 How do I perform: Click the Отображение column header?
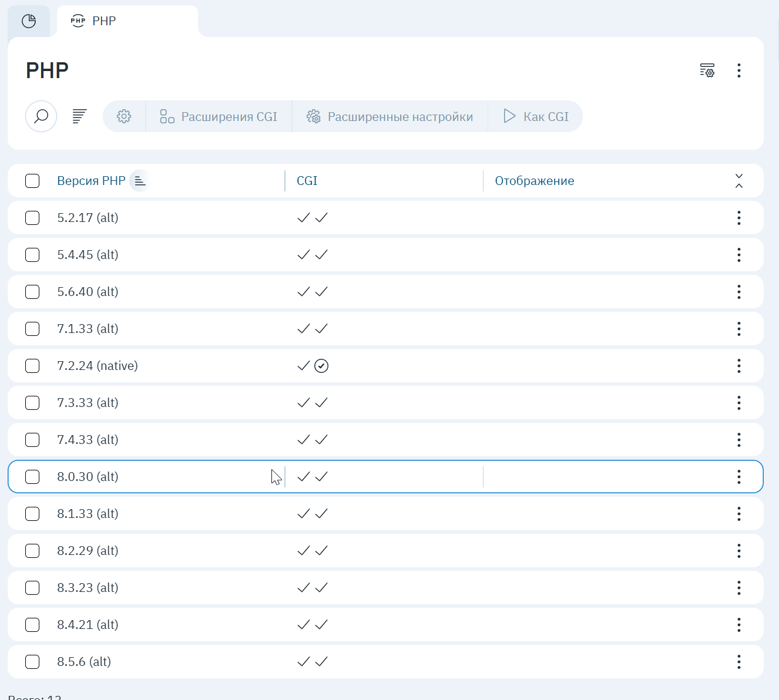point(535,181)
